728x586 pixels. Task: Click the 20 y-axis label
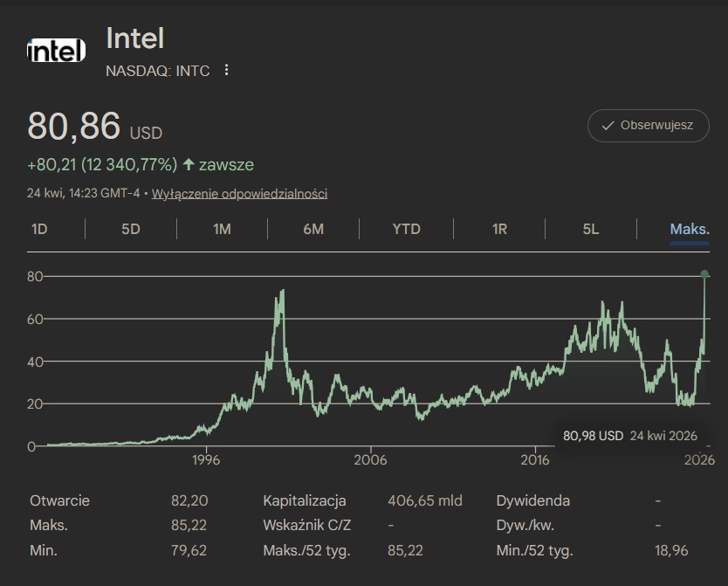point(35,404)
